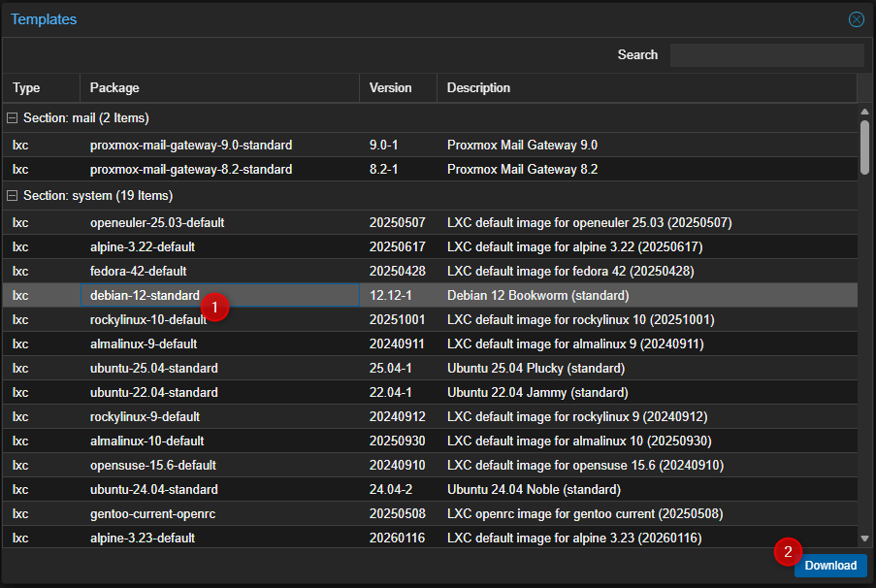The height and width of the screenshot is (588, 876).
Task: Select the debian-12-standard template
Action: (194, 295)
